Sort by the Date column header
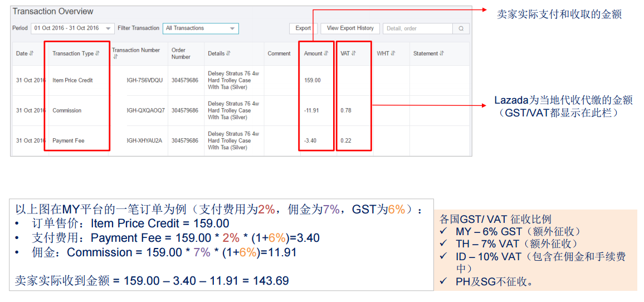 tap(25, 53)
